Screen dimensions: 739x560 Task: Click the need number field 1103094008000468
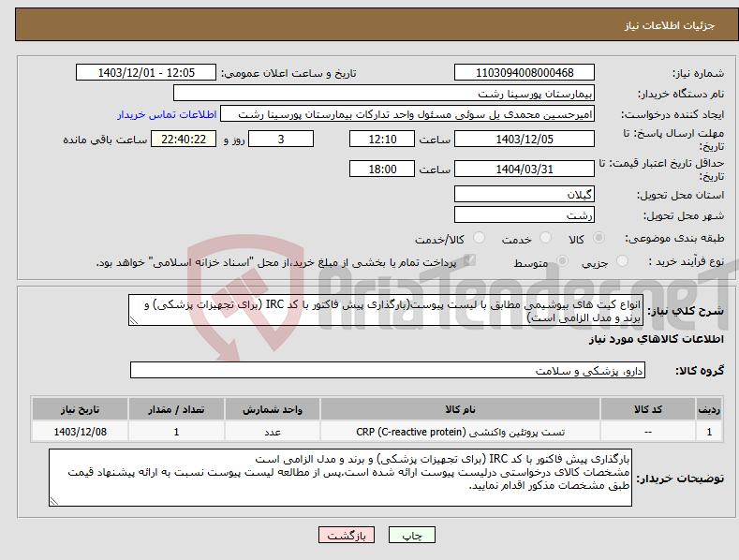click(525, 73)
